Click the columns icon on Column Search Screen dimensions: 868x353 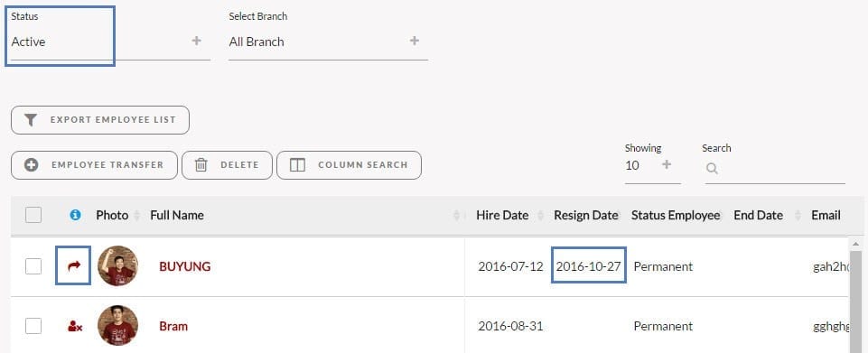click(x=298, y=165)
